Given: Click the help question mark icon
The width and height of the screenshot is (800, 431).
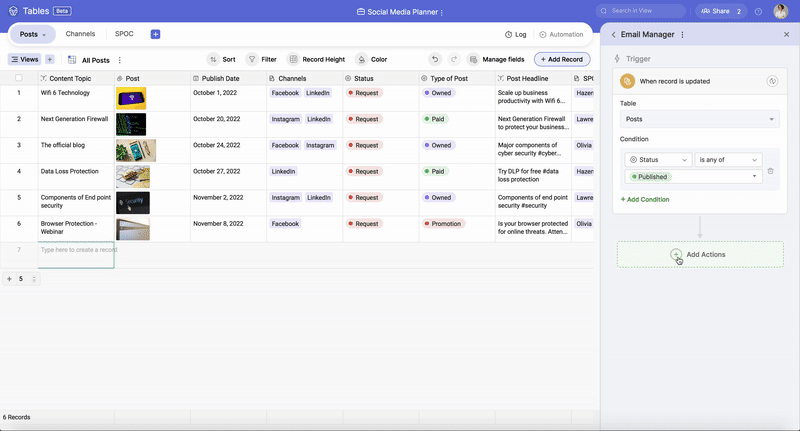Looking at the screenshot, I should (x=758, y=11).
